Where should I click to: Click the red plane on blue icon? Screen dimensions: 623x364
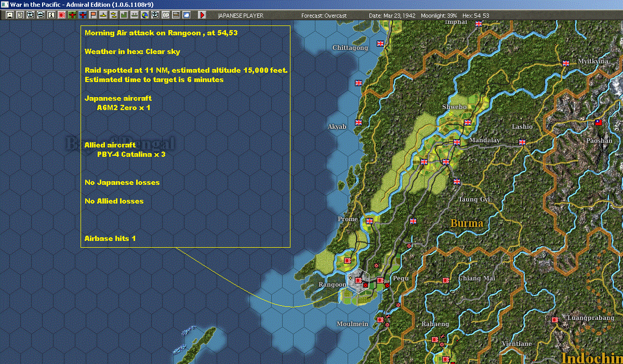click(82, 15)
